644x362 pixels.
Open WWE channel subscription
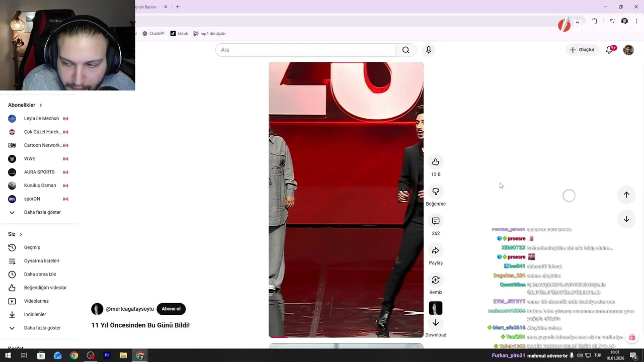click(x=38, y=159)
